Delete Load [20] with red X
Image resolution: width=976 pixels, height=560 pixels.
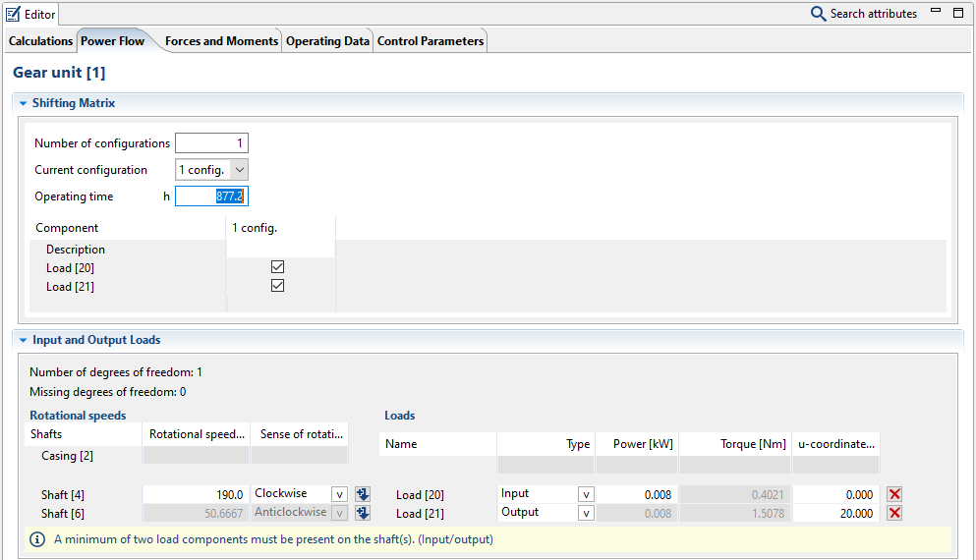(x=894, y=494)
